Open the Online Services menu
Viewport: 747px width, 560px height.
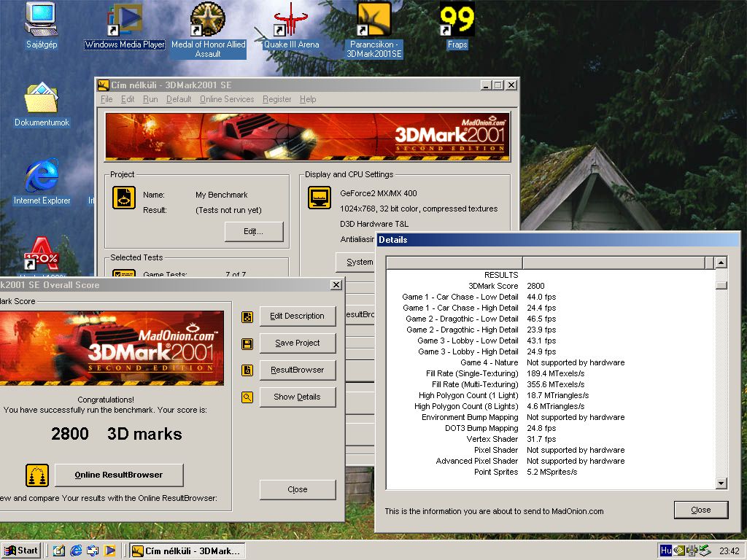(x=227, y=99)
